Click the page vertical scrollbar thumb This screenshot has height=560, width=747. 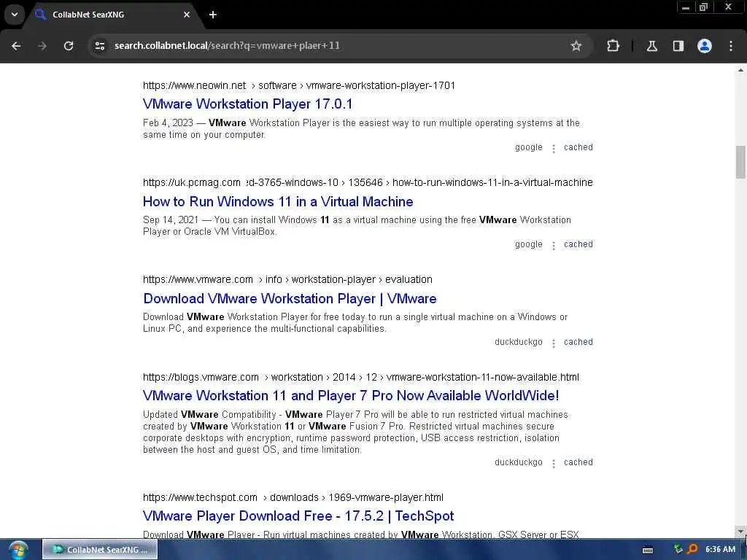point(740,162)
